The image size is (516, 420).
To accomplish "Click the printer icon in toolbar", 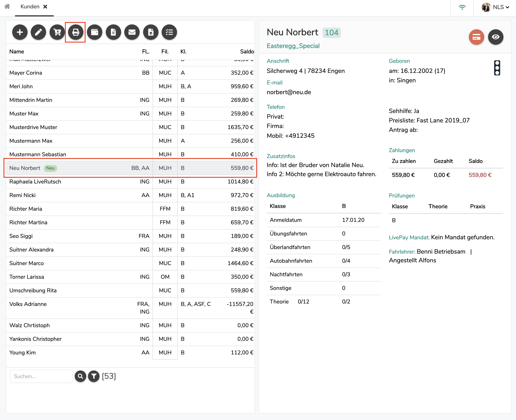I will click(x=76, y=32).
